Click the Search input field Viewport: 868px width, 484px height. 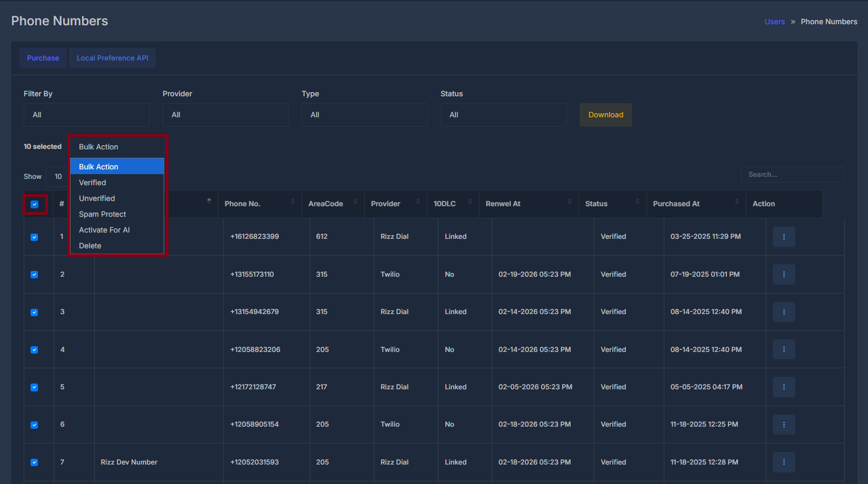pos(793,174)
